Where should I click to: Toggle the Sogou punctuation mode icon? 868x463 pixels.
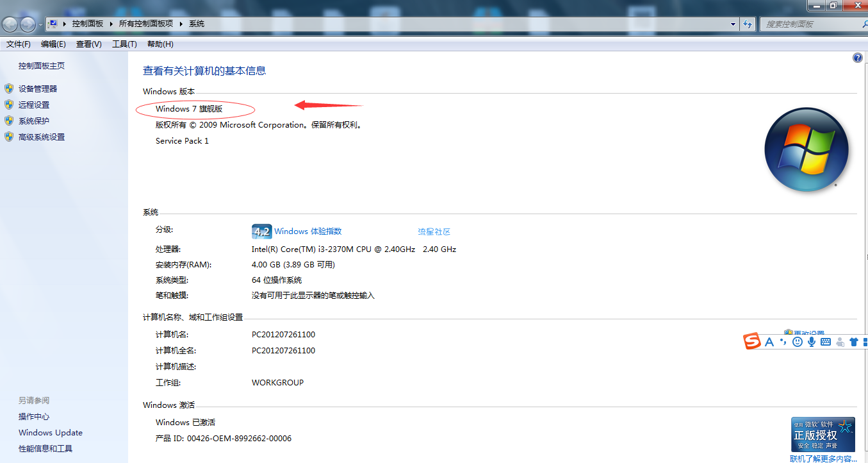783,342
